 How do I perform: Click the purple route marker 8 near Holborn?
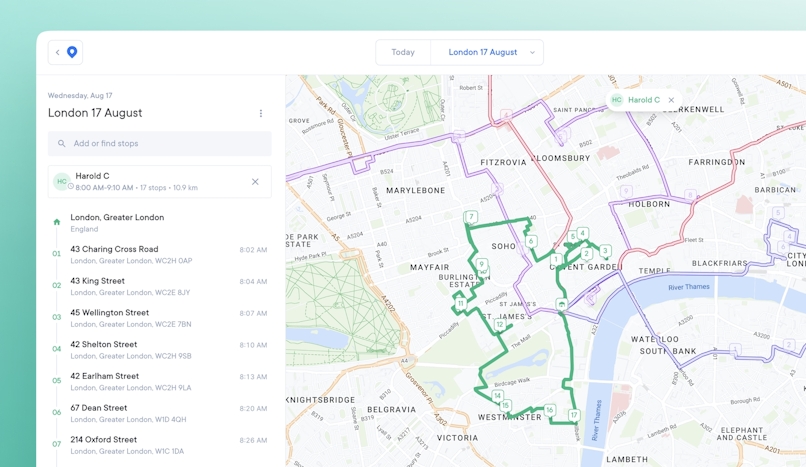(691, 195)
